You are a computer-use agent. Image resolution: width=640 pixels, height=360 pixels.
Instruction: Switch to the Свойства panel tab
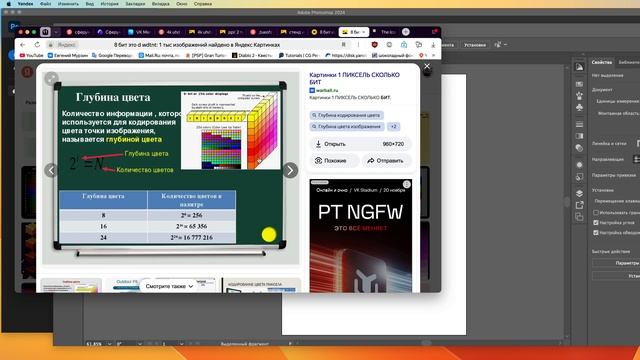[602, 62]
